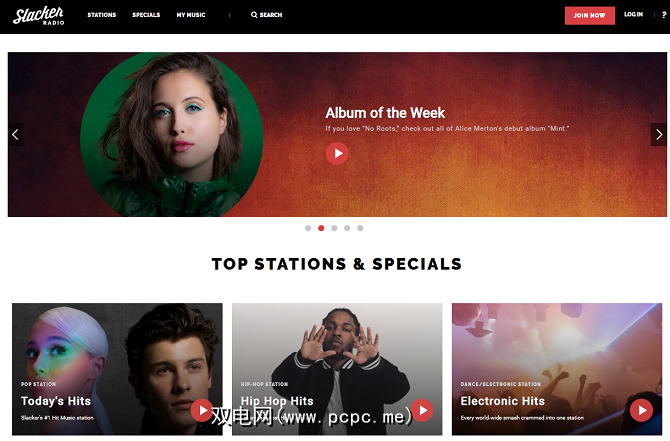Screen dimensions: 670x441
Task: Play the Today's Hits station
Action: coord(202,410)
